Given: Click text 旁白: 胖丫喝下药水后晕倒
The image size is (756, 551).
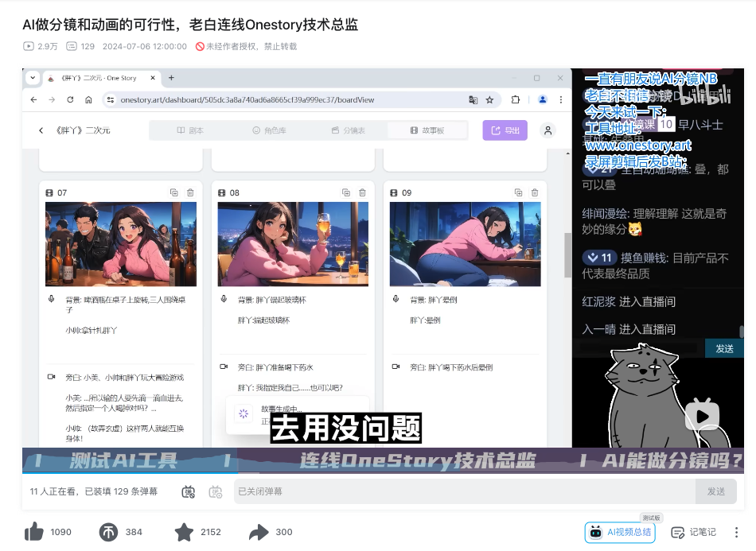Looking at the screenshot, I should [451, 367].
